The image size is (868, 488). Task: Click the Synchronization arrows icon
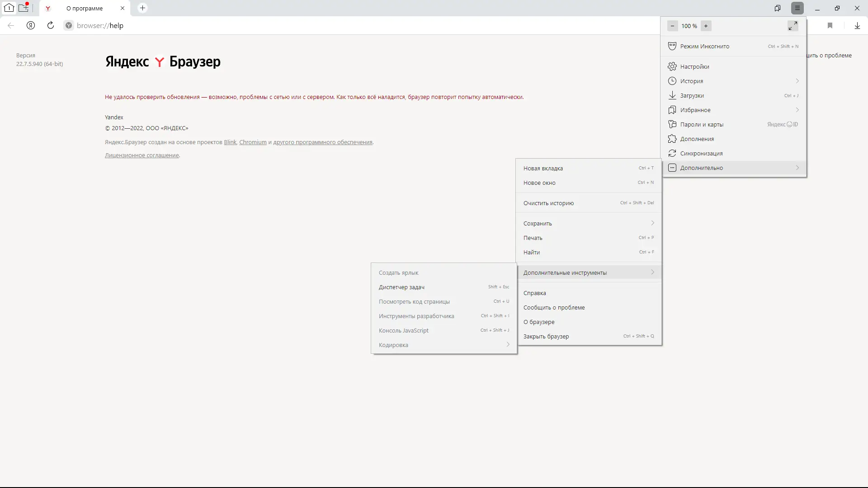[x=672, y=153]
